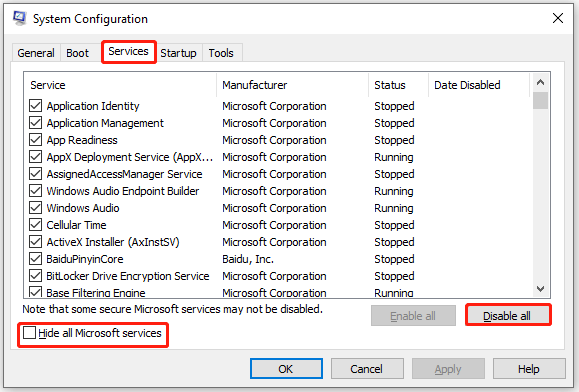Click Stopped status of Application Identity row
This screenshot has width=579, height=392.
pyautogui.click(x=394, y=106)
